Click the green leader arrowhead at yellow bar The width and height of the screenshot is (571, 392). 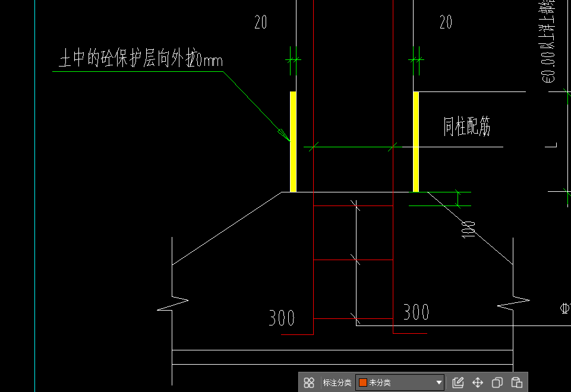pos(284,135)
